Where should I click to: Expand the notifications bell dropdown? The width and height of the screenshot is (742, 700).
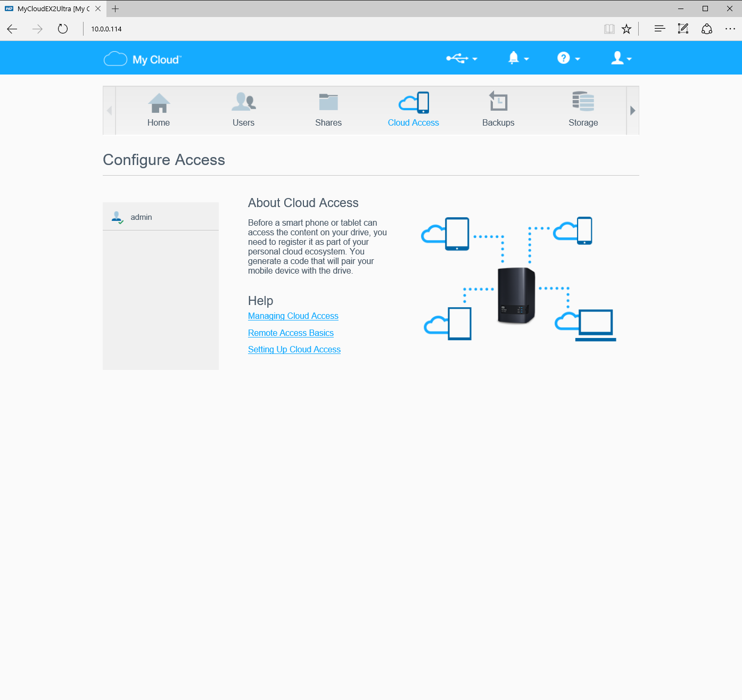518,59
